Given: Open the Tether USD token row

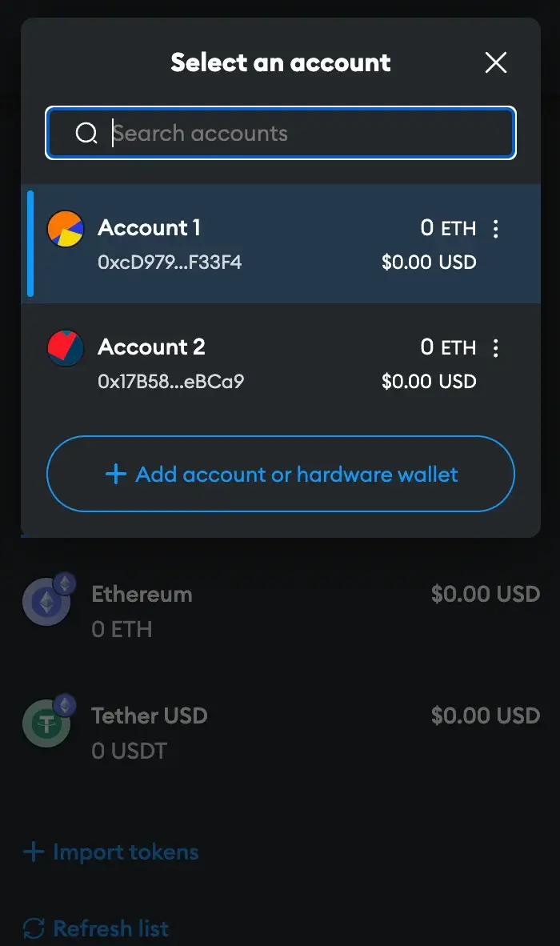Looking at the screenshot, I should (x=280, y=732).
